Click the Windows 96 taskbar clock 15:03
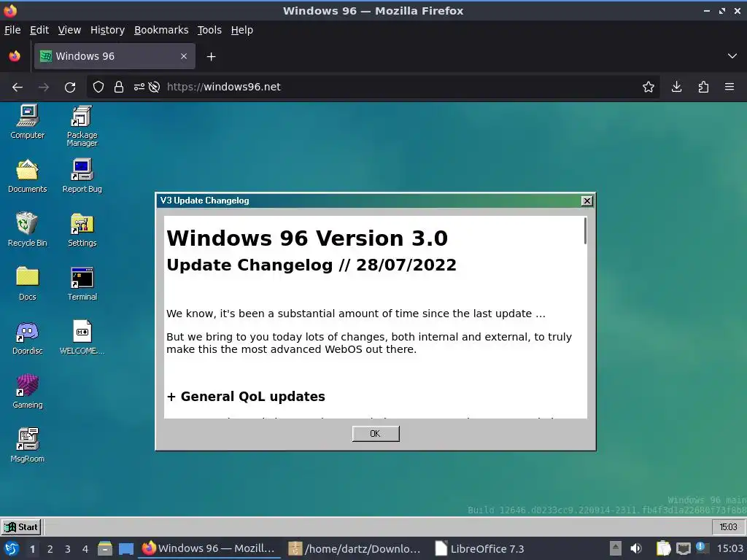The height and width of the screenshot is (560, 747). (728, 527)
